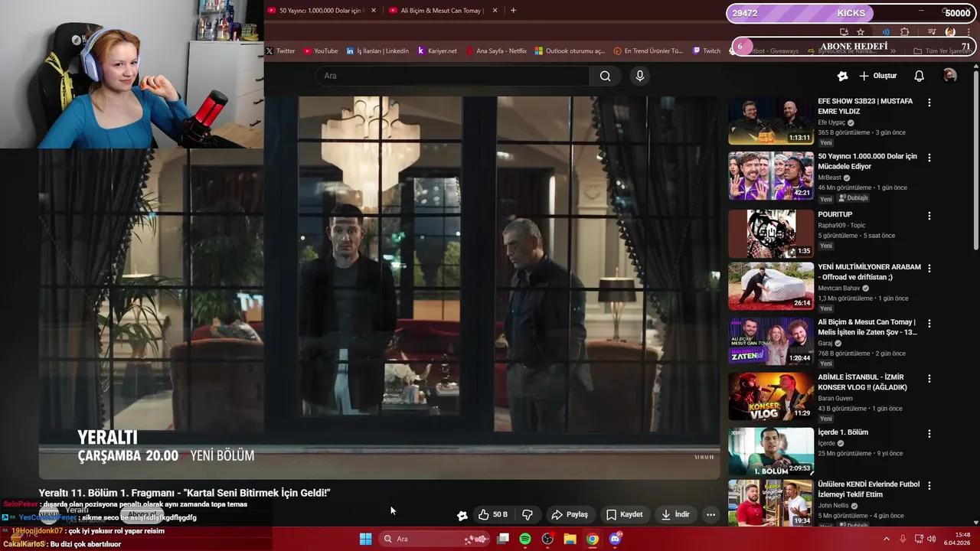Image resolution: width=980 pixels, height=551 pixels.
Task: Click the Paylaş share button
Action: [570, 514]
